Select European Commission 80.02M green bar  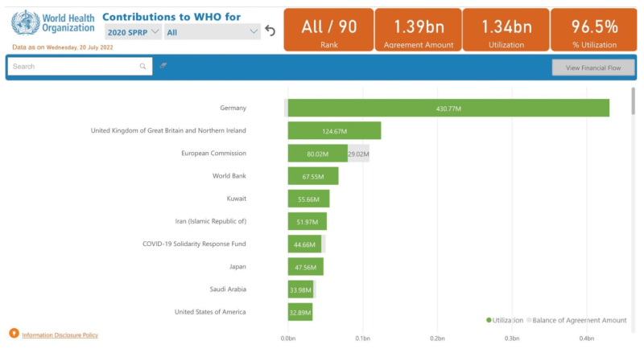tap(317, 153)
